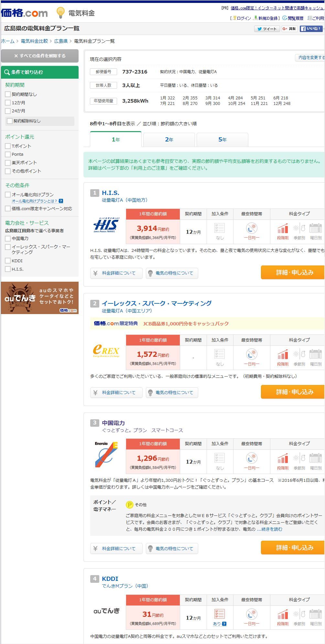The image size is (325, 644).
Task: Click 詳細・申し込み for the 中国電力 plan
Action: click(293, 548)
